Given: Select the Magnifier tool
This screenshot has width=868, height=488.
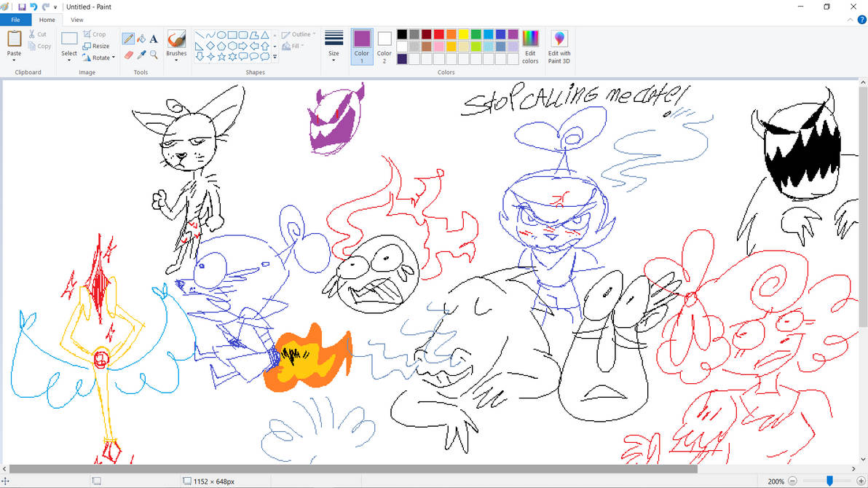Looking at the screenshot, I should point(154,55).
